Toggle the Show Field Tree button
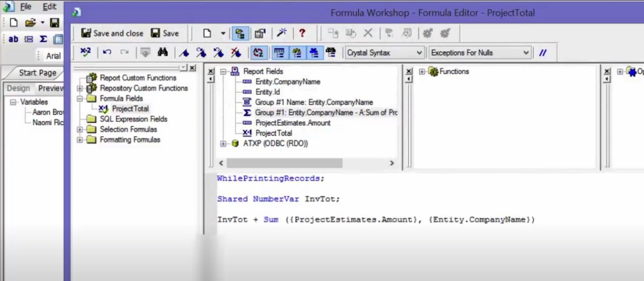 coord(279,53)
